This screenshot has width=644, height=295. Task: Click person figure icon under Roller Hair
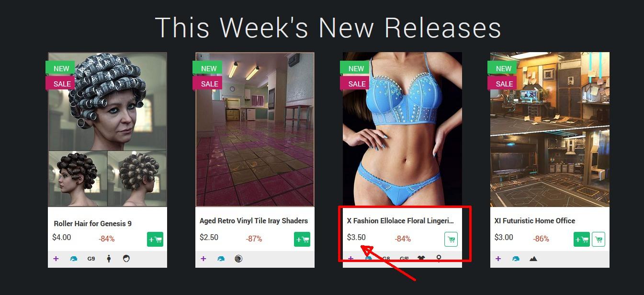(109, 259)
